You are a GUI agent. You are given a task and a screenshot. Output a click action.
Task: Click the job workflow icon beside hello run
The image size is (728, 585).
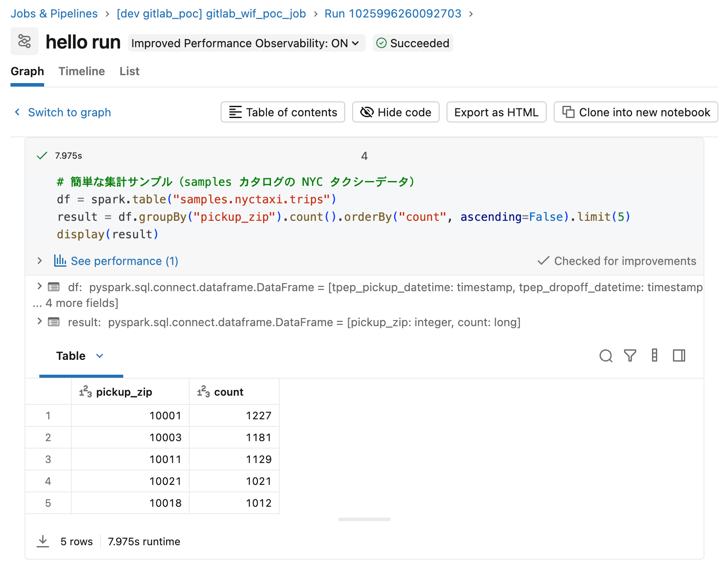tap(24, 42)
